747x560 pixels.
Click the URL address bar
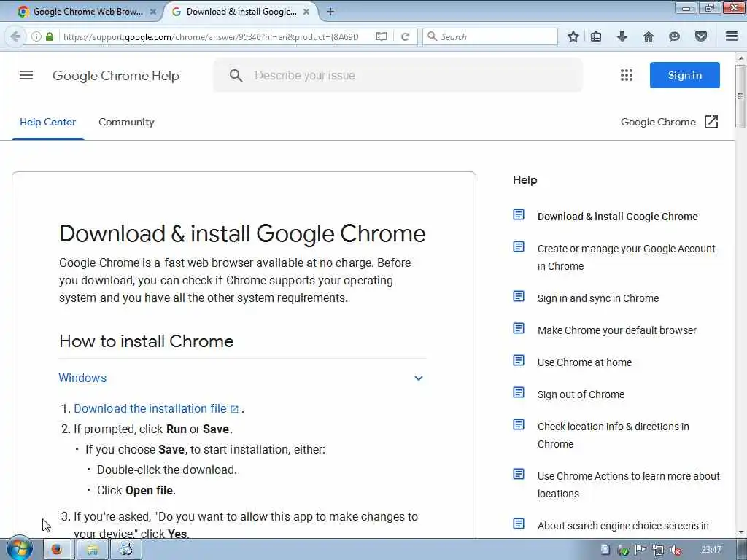pos(211,36)
